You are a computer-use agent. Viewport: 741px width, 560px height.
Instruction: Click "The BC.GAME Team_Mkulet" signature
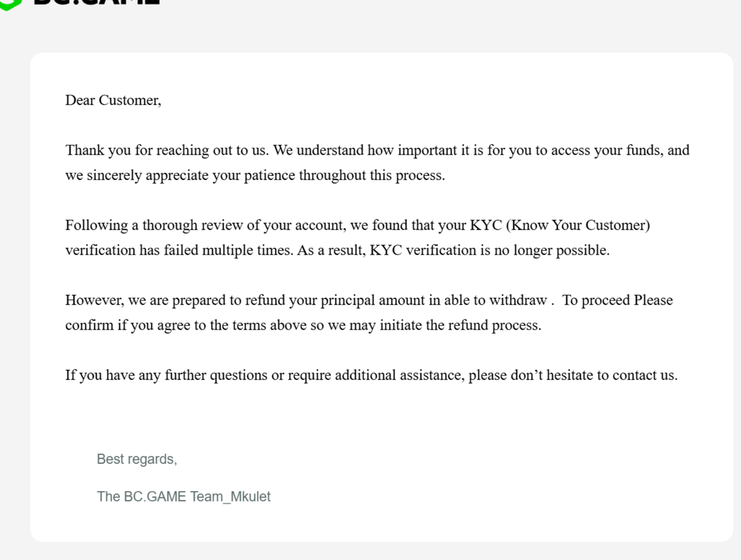point(184,496)
